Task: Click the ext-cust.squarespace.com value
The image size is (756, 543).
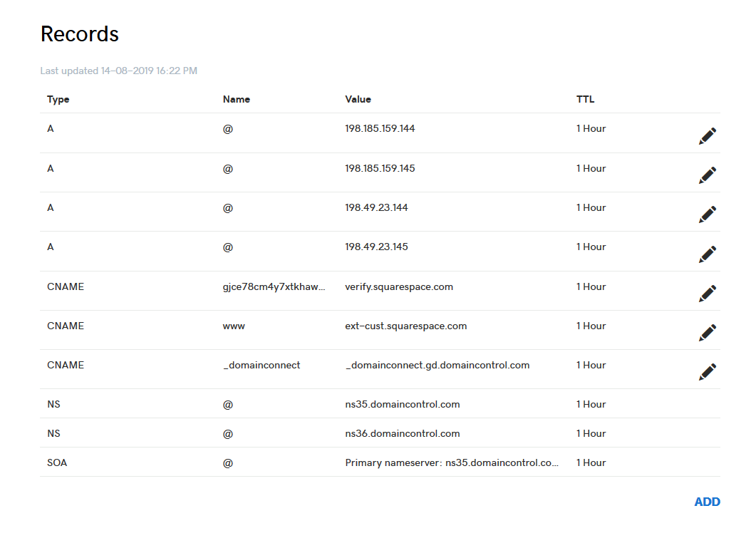Action: point(406,326)
